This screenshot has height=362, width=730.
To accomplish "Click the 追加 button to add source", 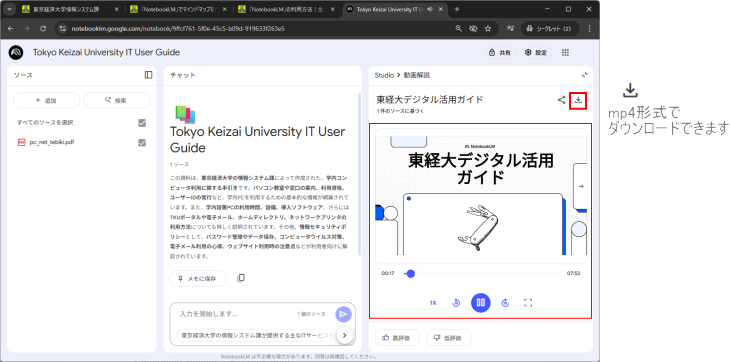I will point(46,100).
